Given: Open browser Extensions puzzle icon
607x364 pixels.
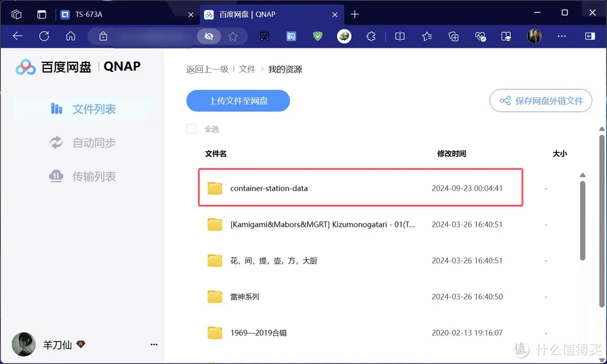Looking at the screenshot, I should click(x=371, y=36).
